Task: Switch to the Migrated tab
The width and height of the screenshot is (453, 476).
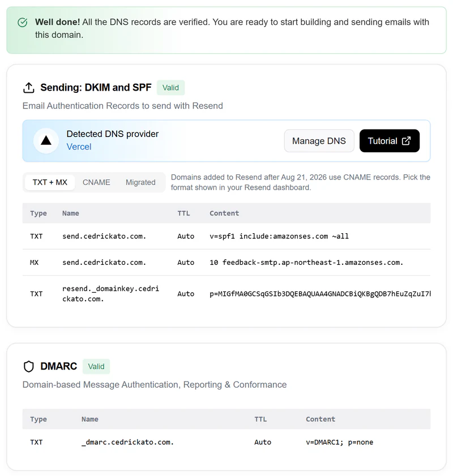Action: point(140,182)
